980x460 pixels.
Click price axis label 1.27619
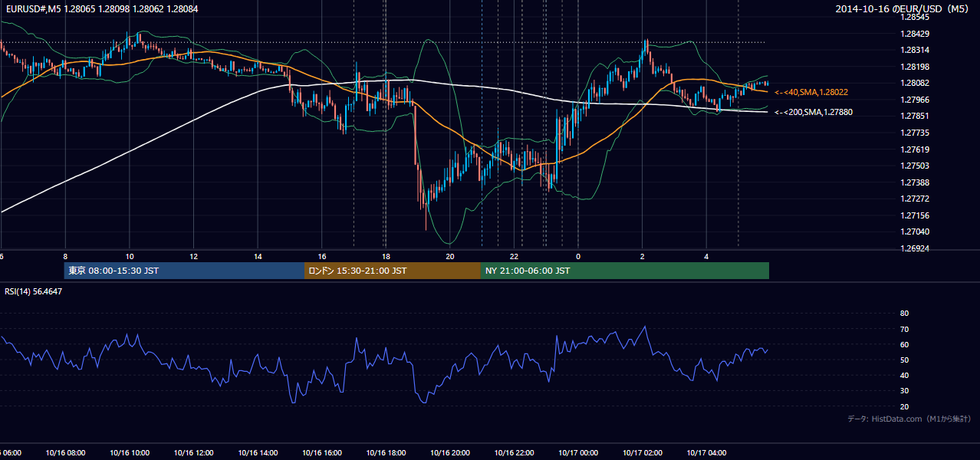(914, 149)
